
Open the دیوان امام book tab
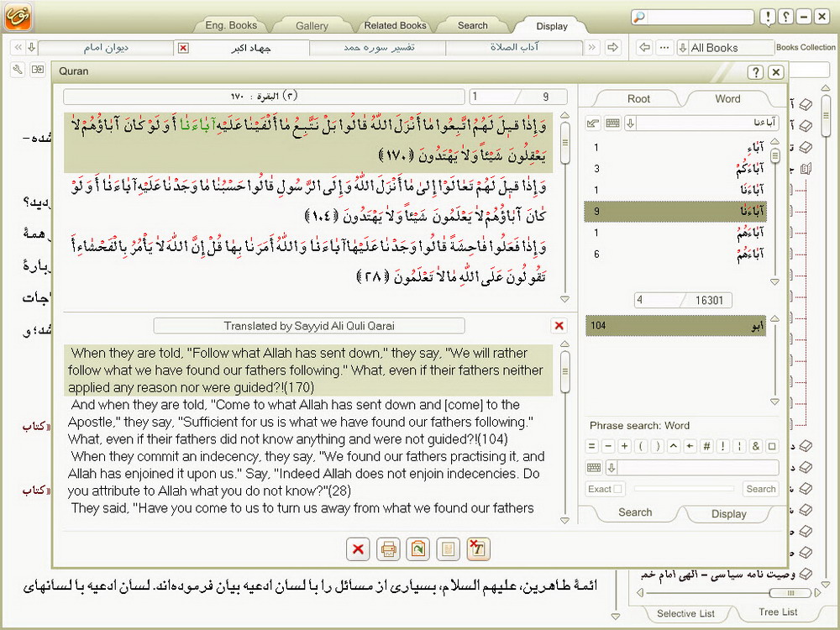106,48
